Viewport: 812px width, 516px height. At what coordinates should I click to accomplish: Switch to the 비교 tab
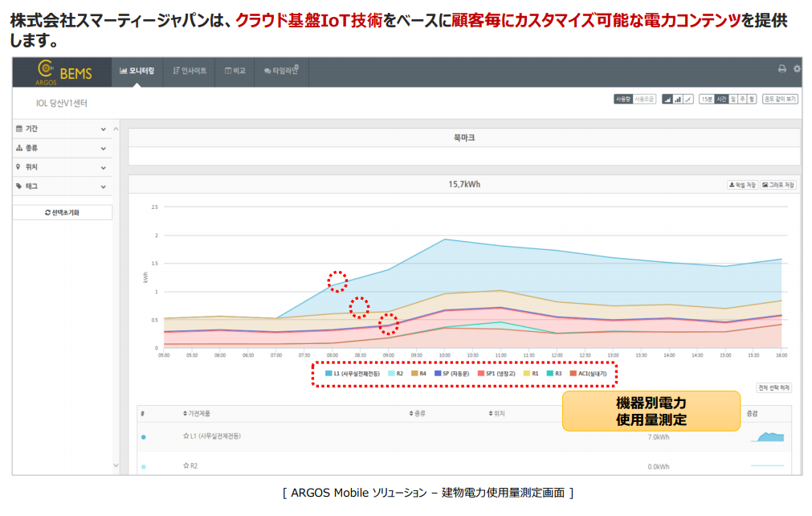pyautogui.click(x=235, y=71)
